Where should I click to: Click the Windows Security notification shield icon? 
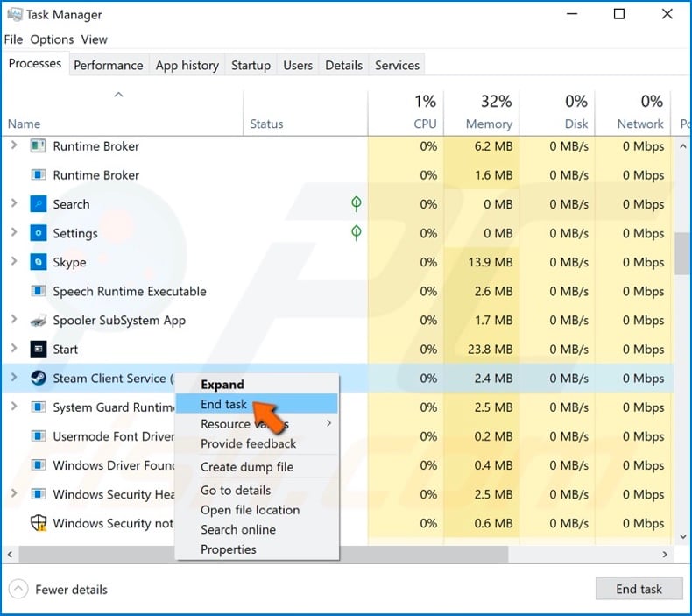click(x=39, y=523)
